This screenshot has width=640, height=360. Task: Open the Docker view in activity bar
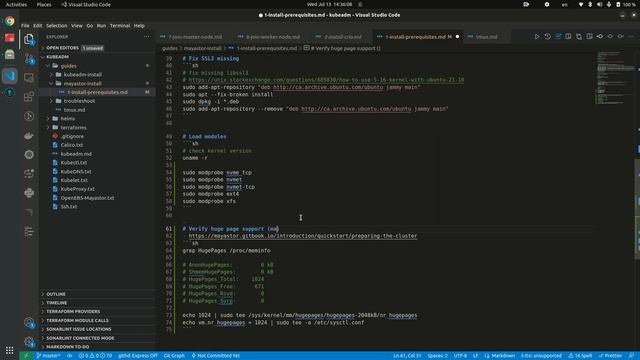pos(29,136)
